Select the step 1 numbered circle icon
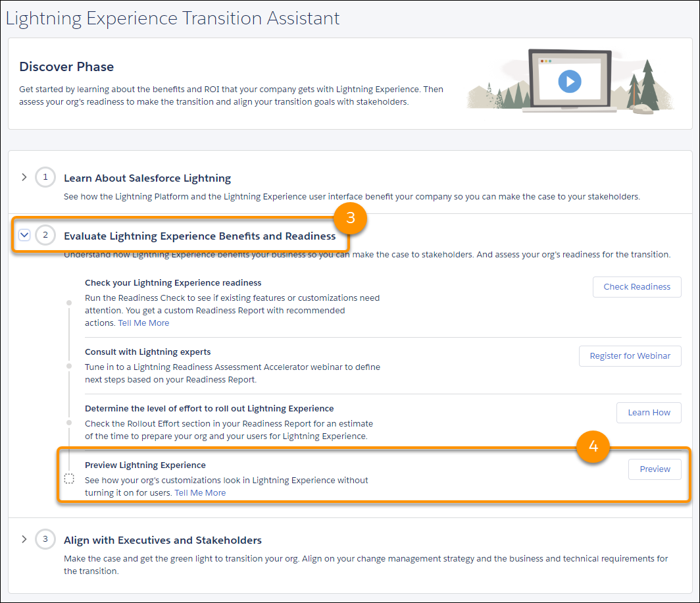 [45, 177]
